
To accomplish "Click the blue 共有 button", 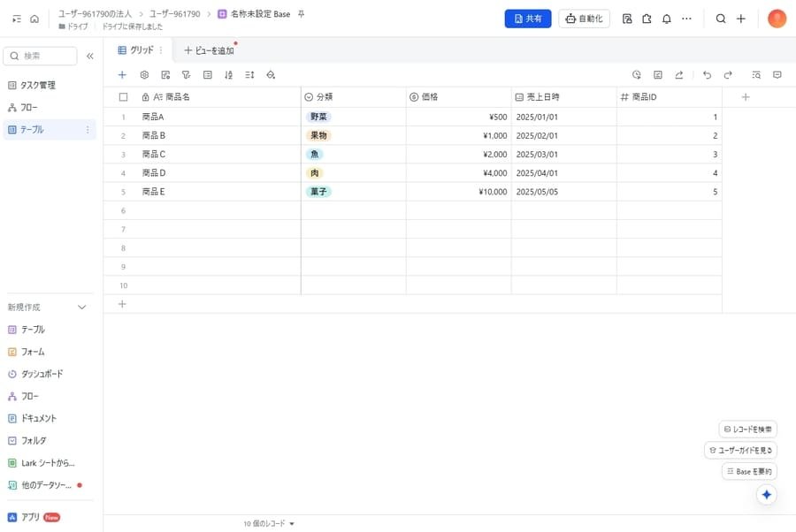I will point(528,19).
